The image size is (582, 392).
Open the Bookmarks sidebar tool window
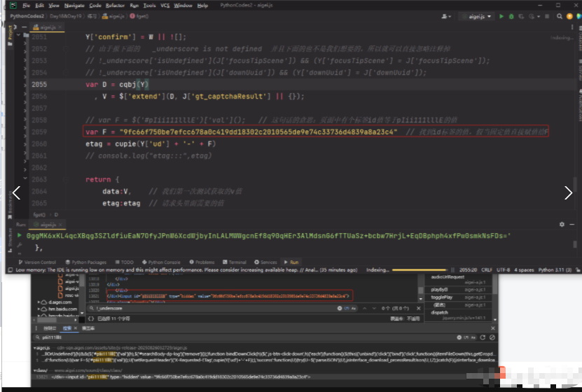pyautogui.click(x=10, y=205)
